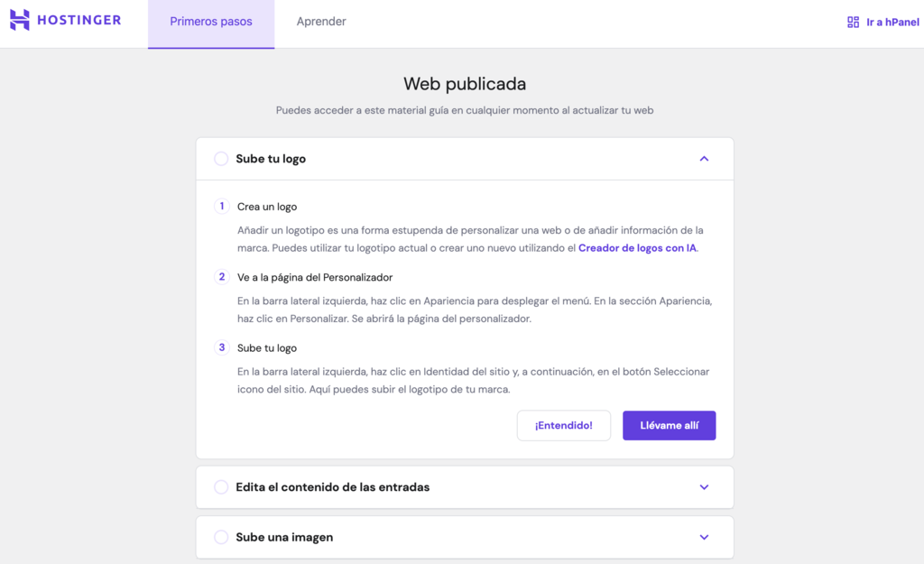
Task: Click the "Sube tu logo" section title
Action: (271, 159)
